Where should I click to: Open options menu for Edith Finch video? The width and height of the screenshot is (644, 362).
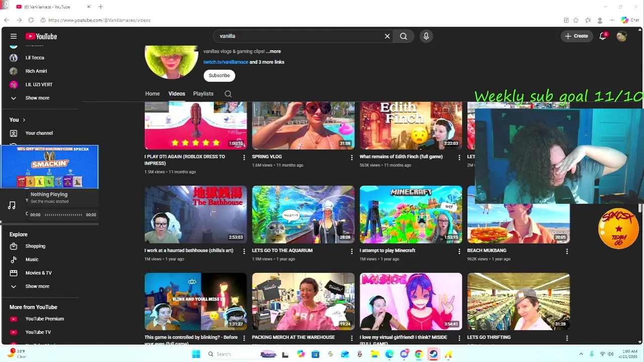459,157
